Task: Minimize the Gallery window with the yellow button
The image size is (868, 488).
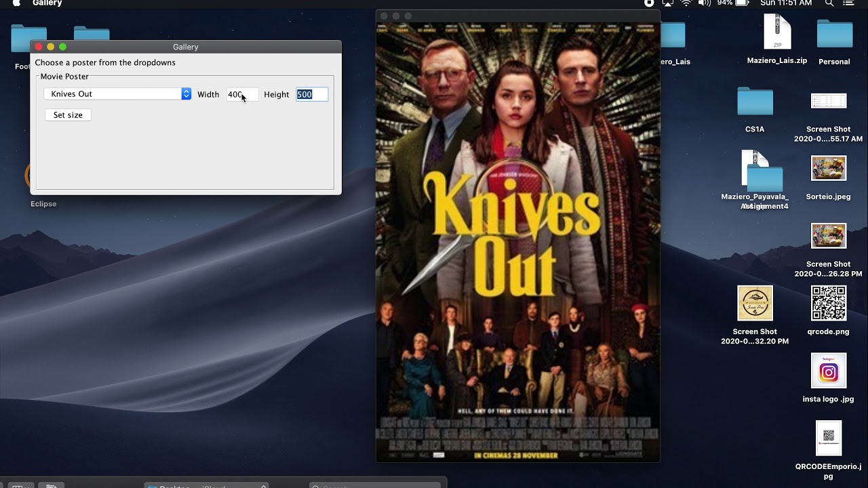Action: coord(51,47)
